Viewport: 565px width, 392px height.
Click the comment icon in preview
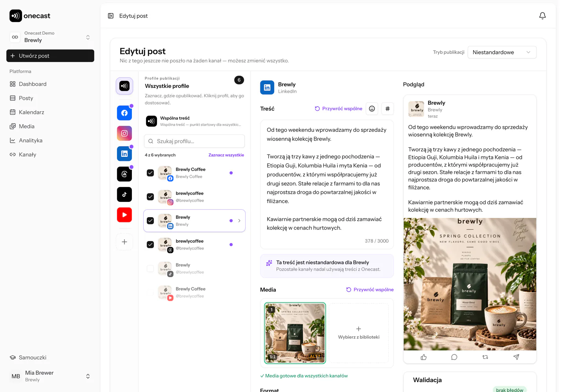point(454,357)
